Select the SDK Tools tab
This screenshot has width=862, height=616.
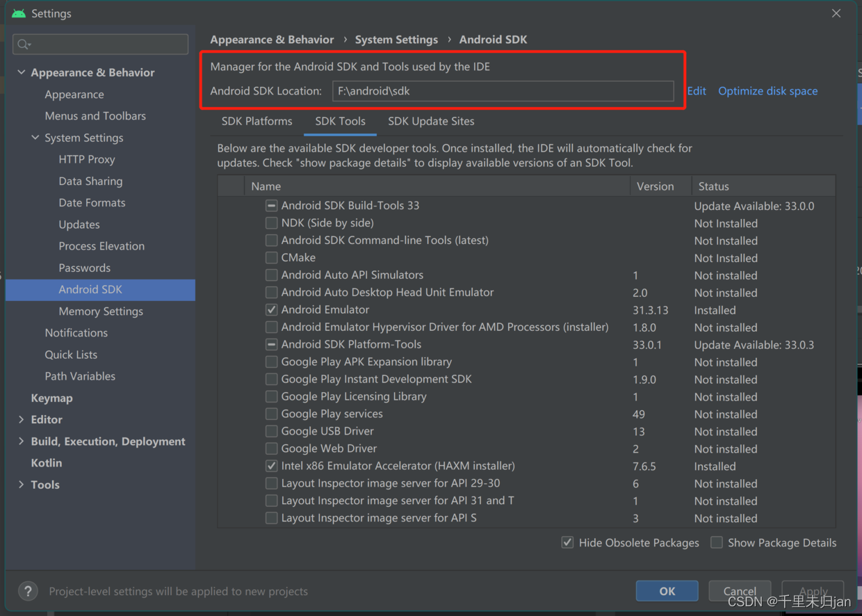341,121
